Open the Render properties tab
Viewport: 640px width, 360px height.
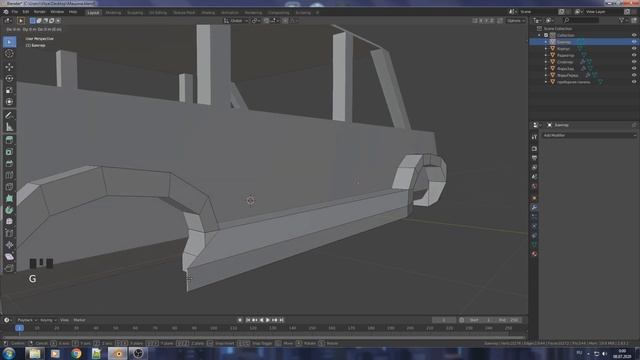pyautogui.click(x=534, y=149)
